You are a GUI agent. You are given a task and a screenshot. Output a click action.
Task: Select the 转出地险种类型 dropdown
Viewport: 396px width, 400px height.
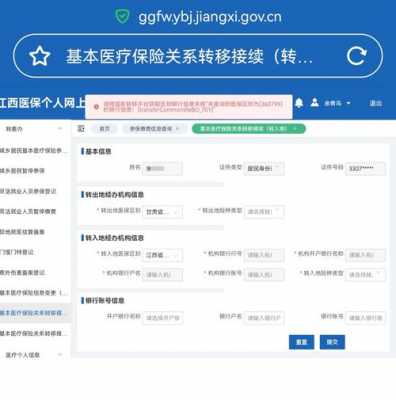264,212
